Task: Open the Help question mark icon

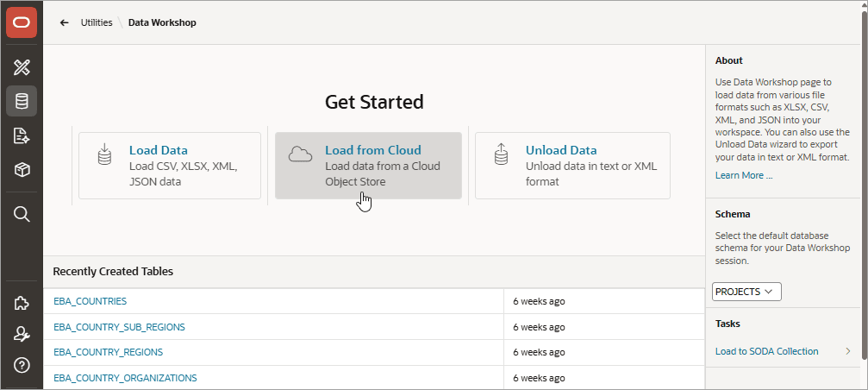Action: click(x=22, y=365)
